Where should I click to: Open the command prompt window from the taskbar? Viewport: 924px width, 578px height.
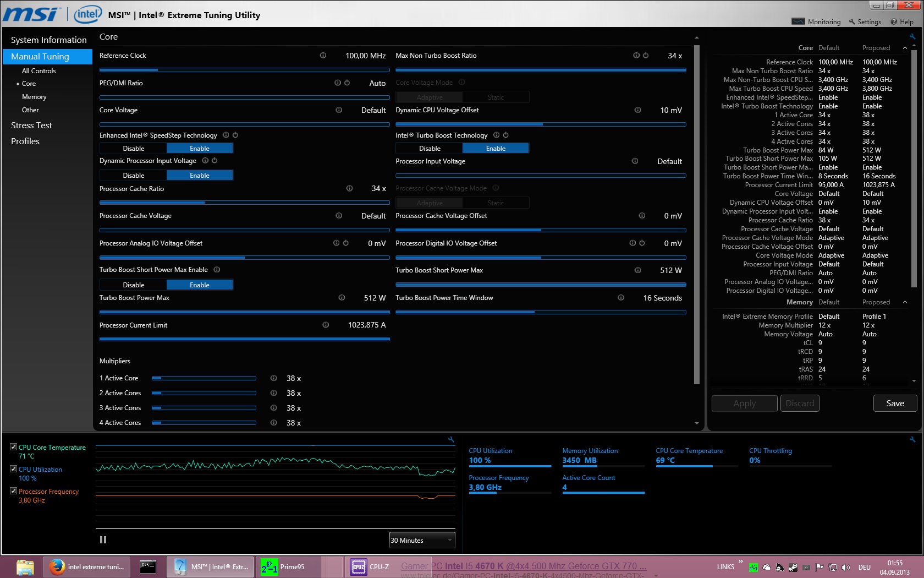click(x=148, y=566)
